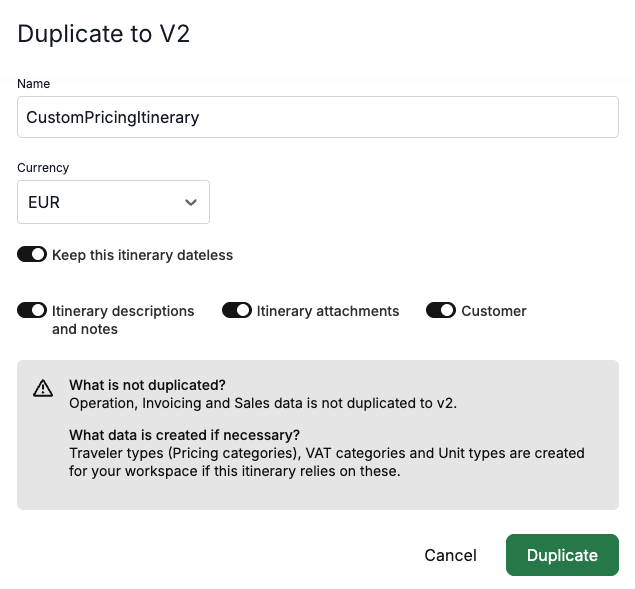
Task: Cancel the duplicate dialog
Action: click(450, 555)
